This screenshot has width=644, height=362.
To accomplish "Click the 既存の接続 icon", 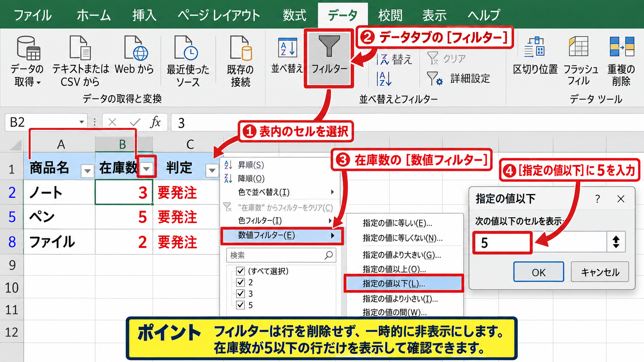I will tap(240, 48).
